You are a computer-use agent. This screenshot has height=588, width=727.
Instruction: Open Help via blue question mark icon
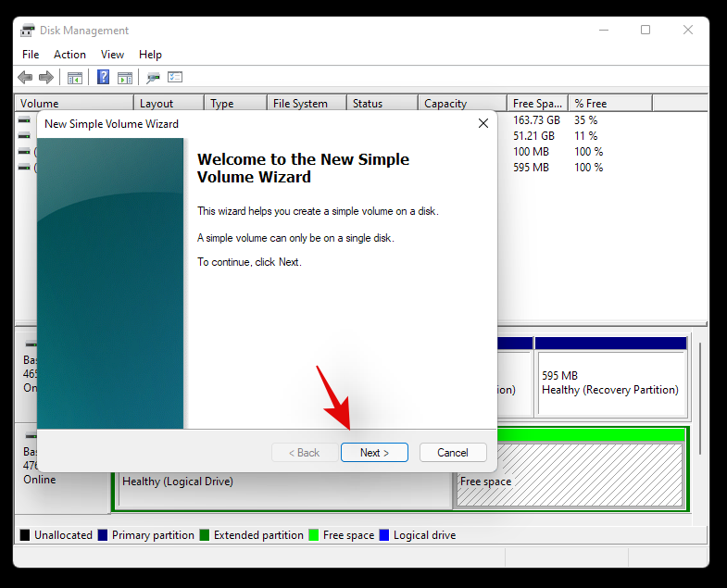point(104,78)
